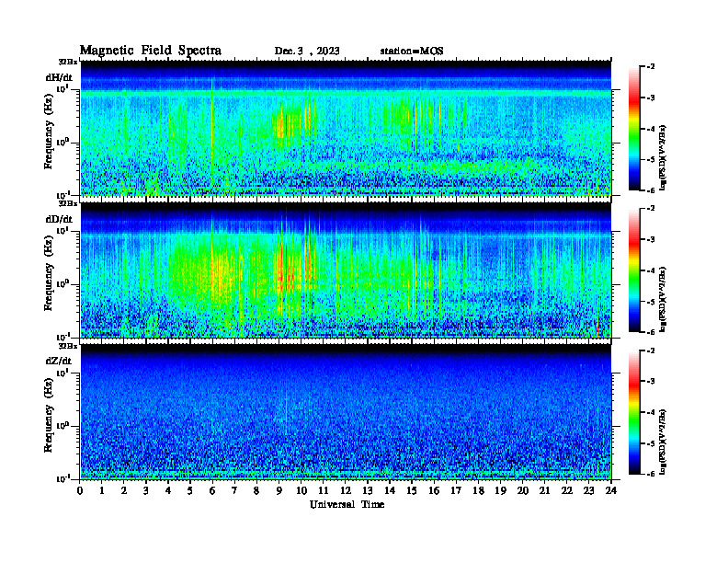Click hour "13" on the Universal Time axis

[x=368, y=491]
